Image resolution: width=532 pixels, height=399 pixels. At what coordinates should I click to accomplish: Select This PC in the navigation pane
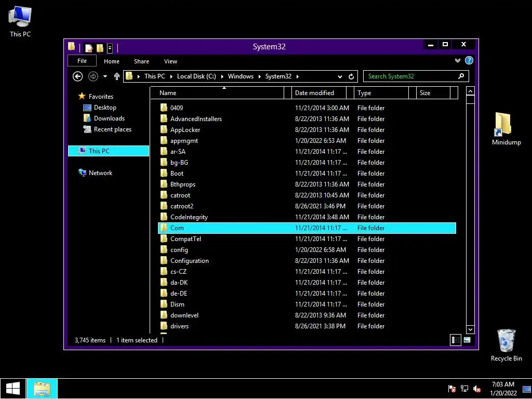click(109, 151)
